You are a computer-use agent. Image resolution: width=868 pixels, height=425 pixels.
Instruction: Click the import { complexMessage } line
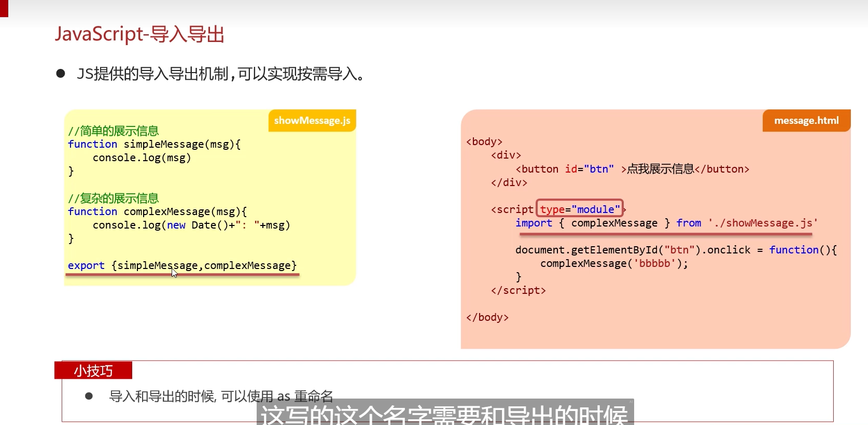[x=667, y=223]
